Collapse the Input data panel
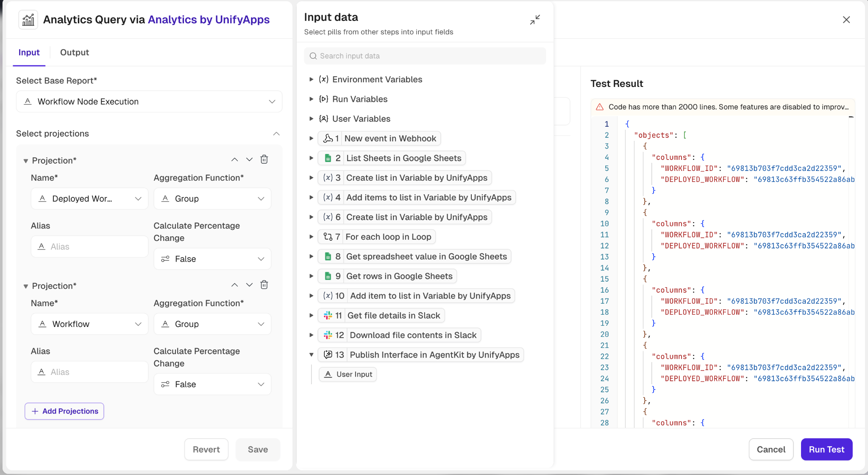The image size is (868, 475). (x=535, y=20)
